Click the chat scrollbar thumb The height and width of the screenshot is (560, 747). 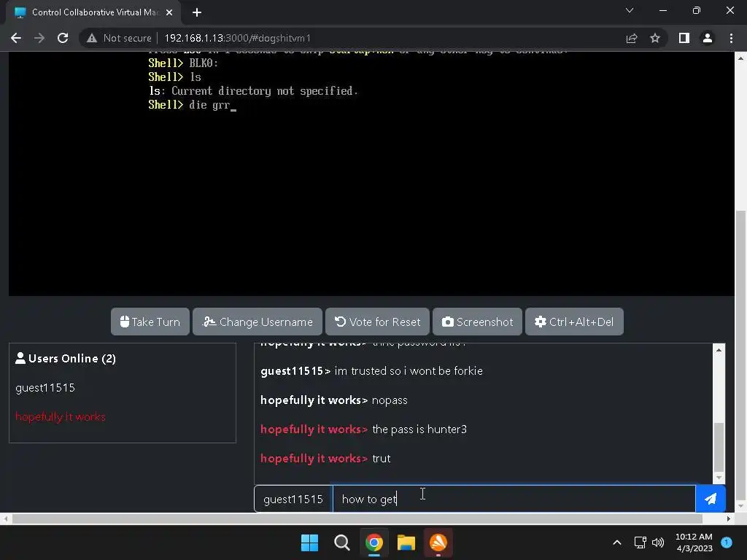click(719, 447)
